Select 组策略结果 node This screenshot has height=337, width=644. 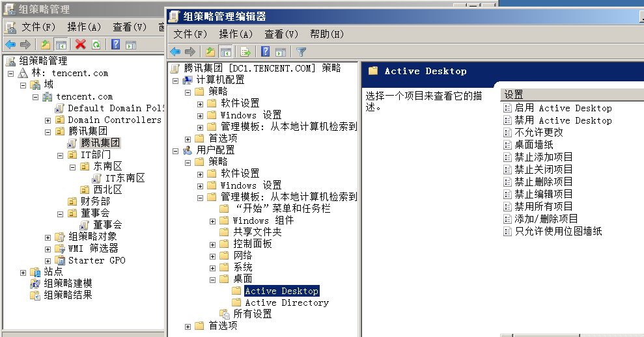[x=68, y=295]
